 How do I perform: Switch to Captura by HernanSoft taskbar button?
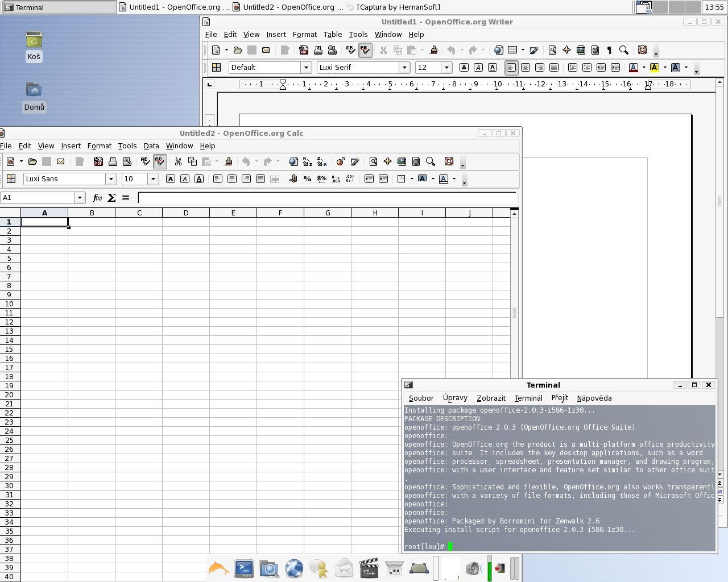point(393,7)
